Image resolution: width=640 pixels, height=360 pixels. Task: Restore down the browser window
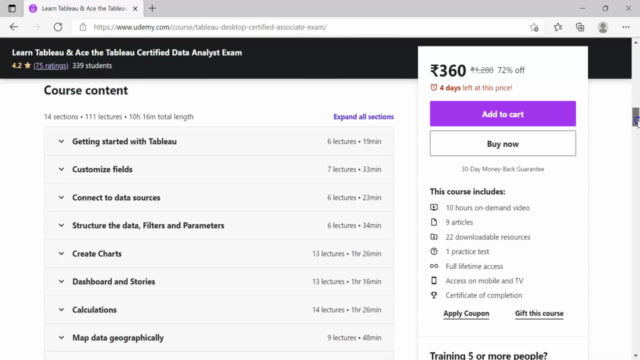605,9
